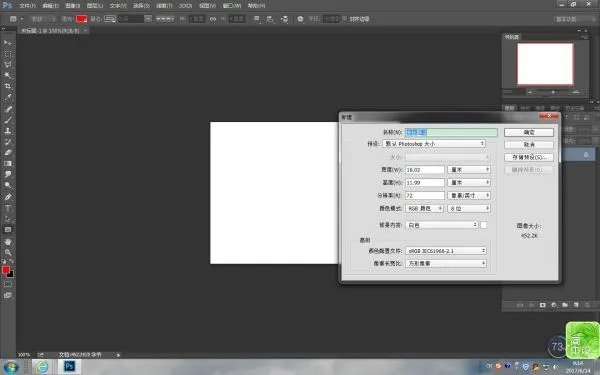Click Internet Explorer icon in taskbar
The image size is (600, 375).
point(42,367)
